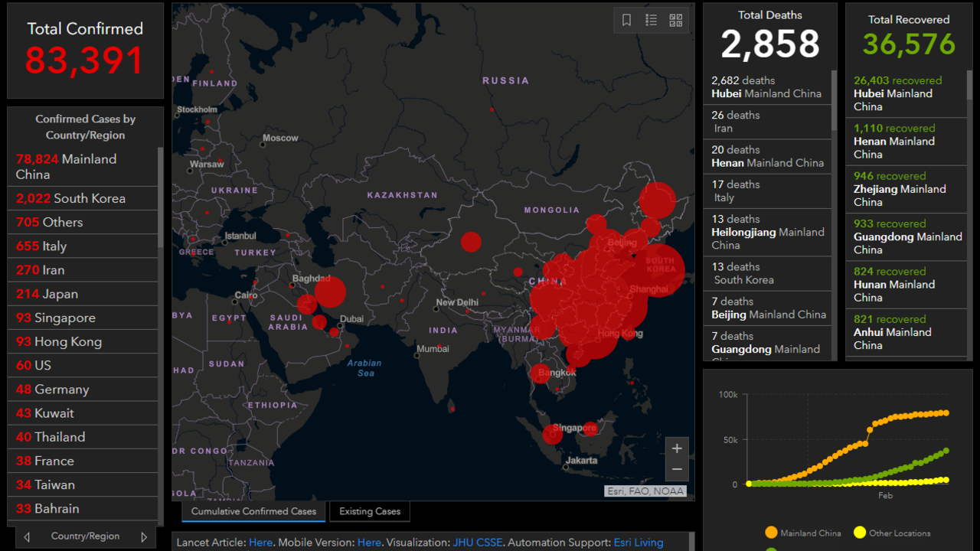Click South Korea 13 deaths entry
Viewport: 980px width, 551px height.
point(767,273)
